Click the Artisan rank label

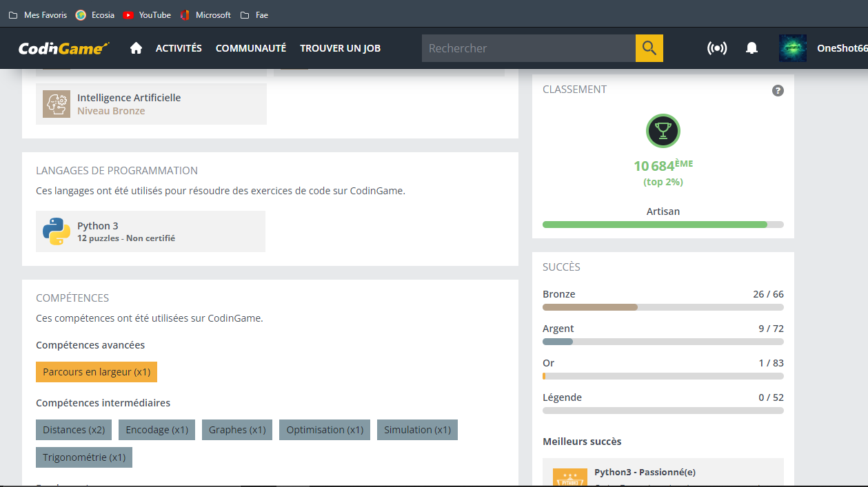(663, 211)
